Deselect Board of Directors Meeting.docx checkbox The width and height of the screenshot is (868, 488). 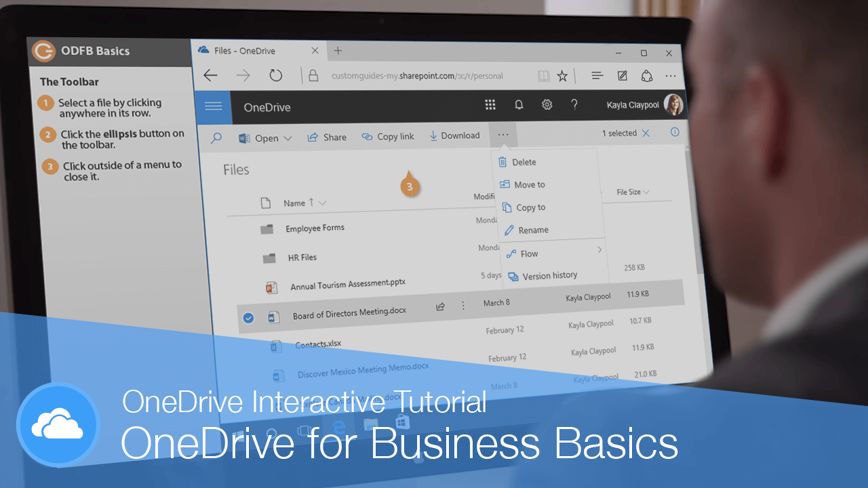tap(248, 318)
